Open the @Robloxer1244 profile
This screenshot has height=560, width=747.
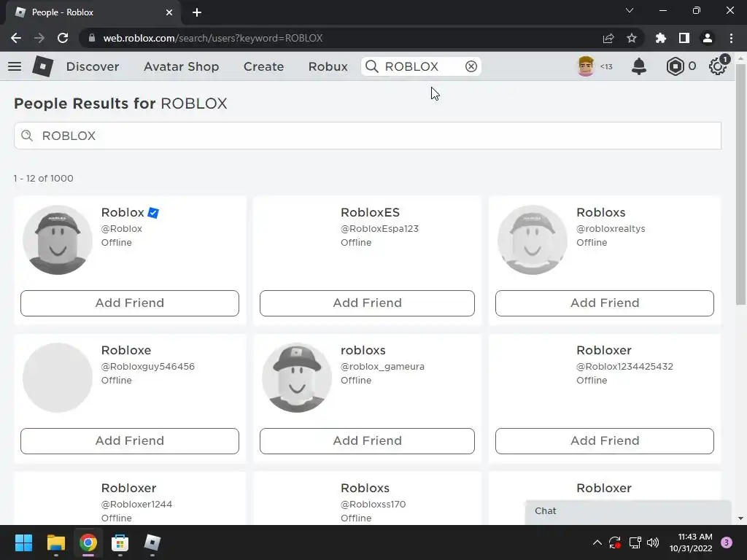tap(136, 504)
